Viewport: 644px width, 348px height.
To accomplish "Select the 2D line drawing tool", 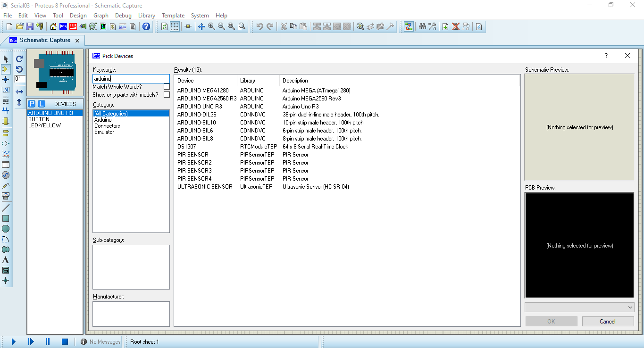I will coord(6,208).
